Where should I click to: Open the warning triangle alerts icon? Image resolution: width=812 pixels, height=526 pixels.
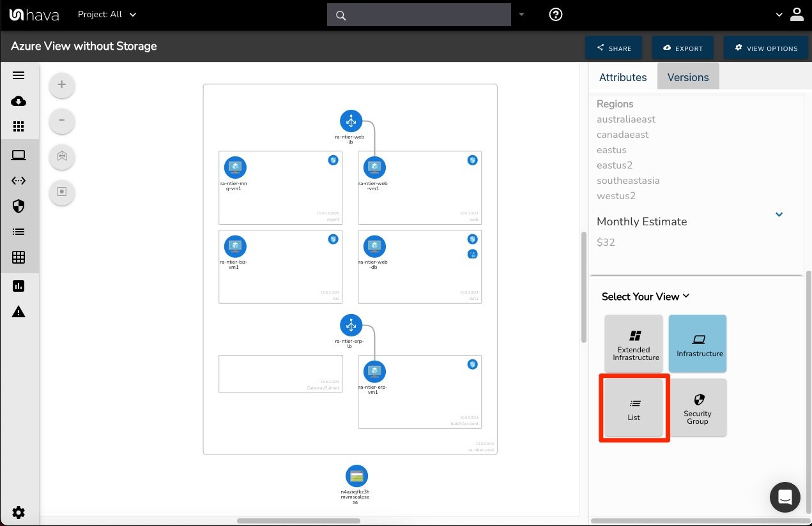pyautogui.click(x=19, y=312)
